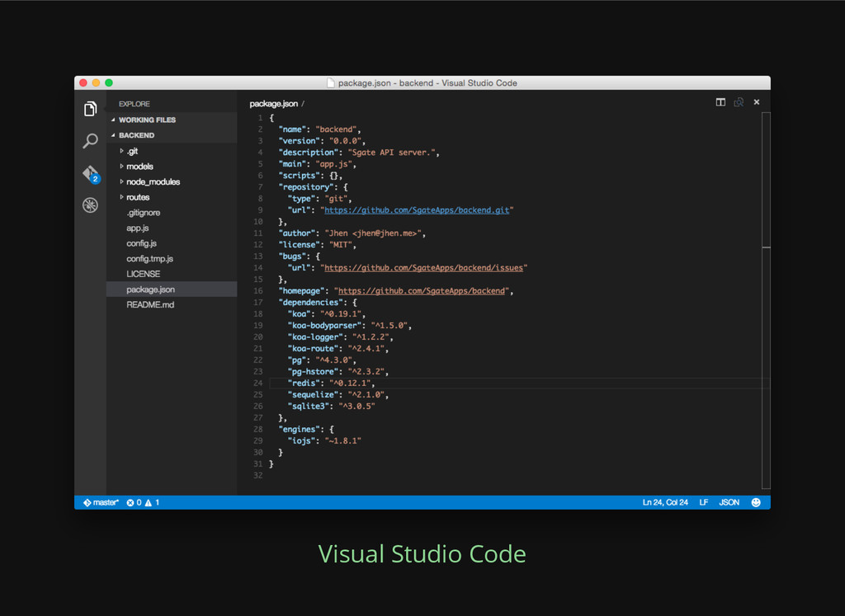Click the yellow macOS minimize button

pyautogui.click(x=96, y=82)
